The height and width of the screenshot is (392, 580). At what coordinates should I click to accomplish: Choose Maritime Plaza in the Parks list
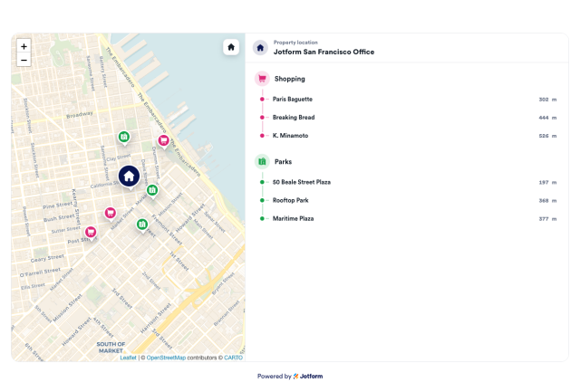pos(293,219)
